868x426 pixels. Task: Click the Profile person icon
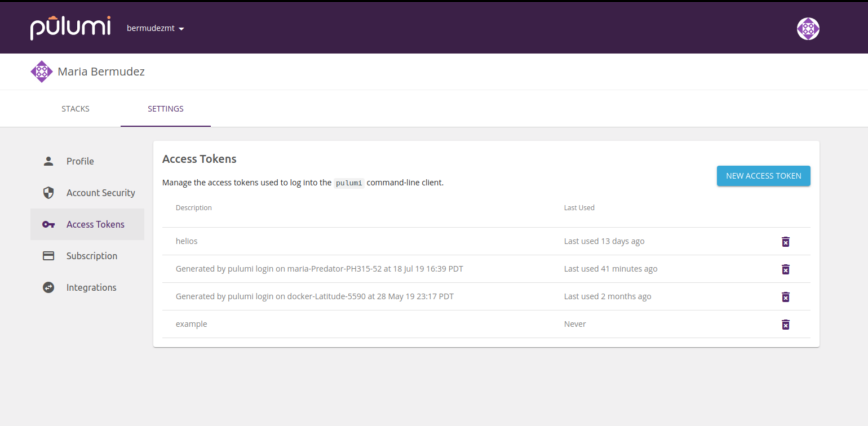(x=48, y=161)
